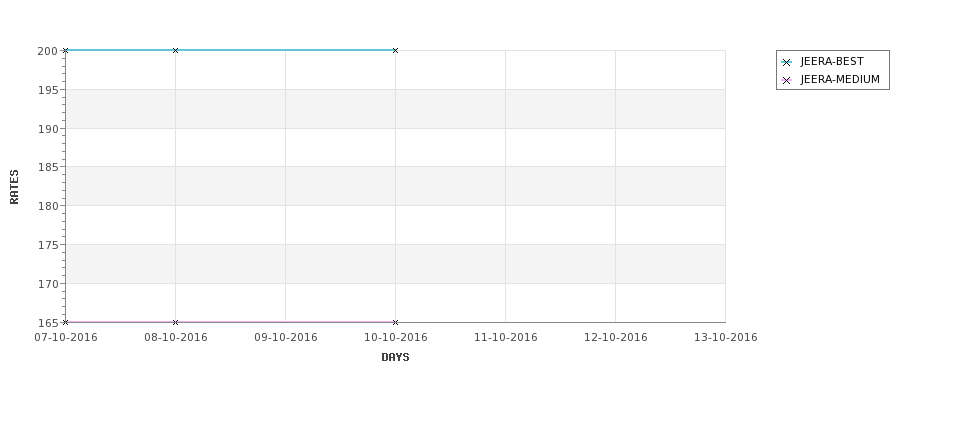The height and width of the screenshot is (429, 975).
Task: Select JEERA-BEST data point on 10-10-2016
Action: (x=395, y=50)
